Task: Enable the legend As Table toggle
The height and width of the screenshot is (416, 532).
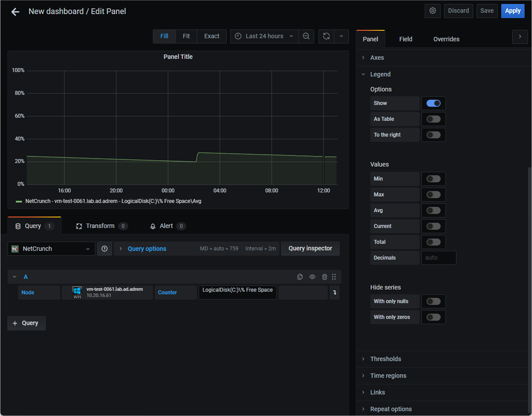Action: pos(434,119)
